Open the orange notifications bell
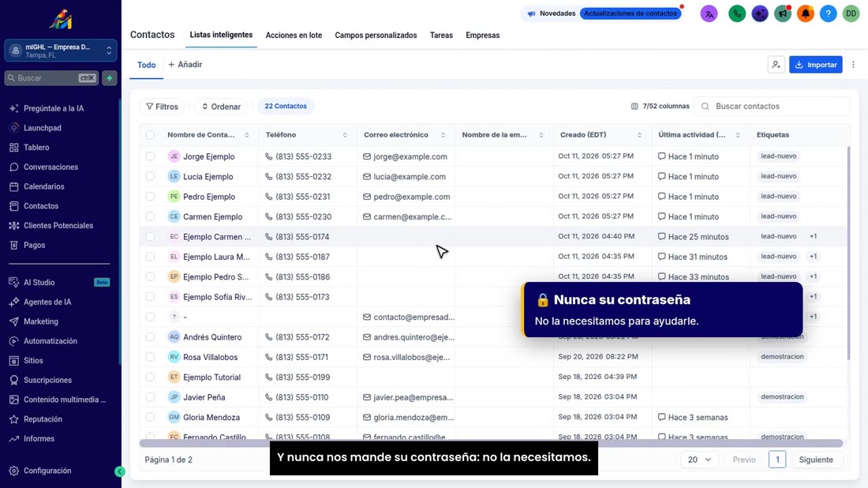The height and width of the screenshot is (488, 868). coord(806,14)
